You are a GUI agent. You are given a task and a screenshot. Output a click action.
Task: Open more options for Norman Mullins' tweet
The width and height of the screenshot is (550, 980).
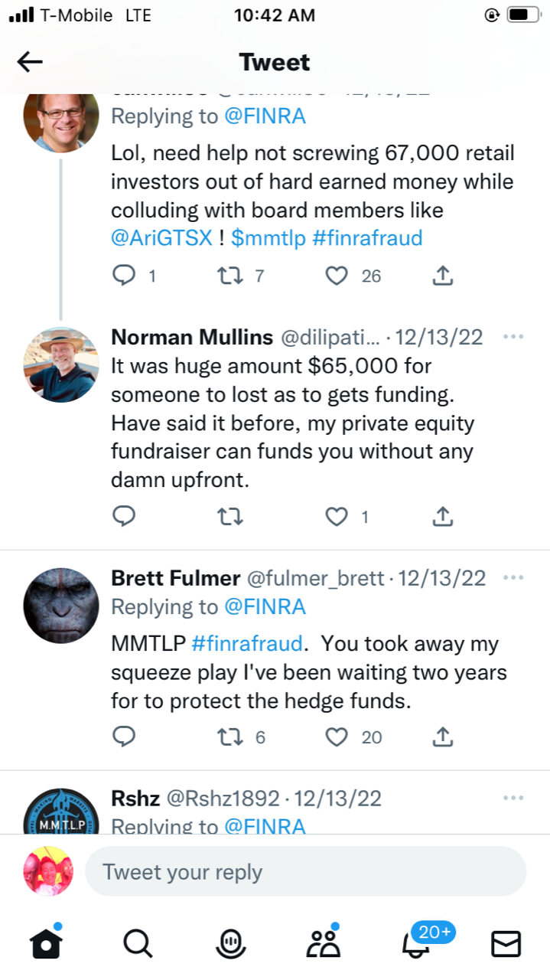tap(513, 337)
